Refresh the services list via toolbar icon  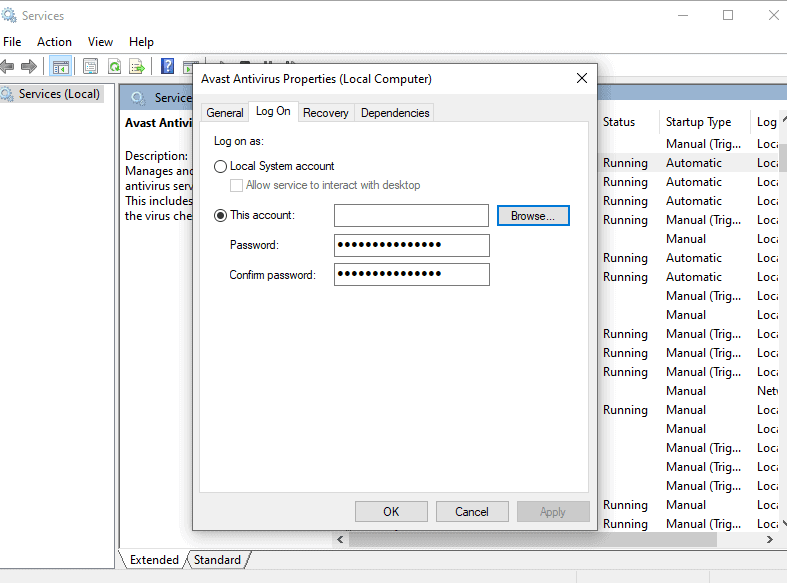tap(114, 66)
